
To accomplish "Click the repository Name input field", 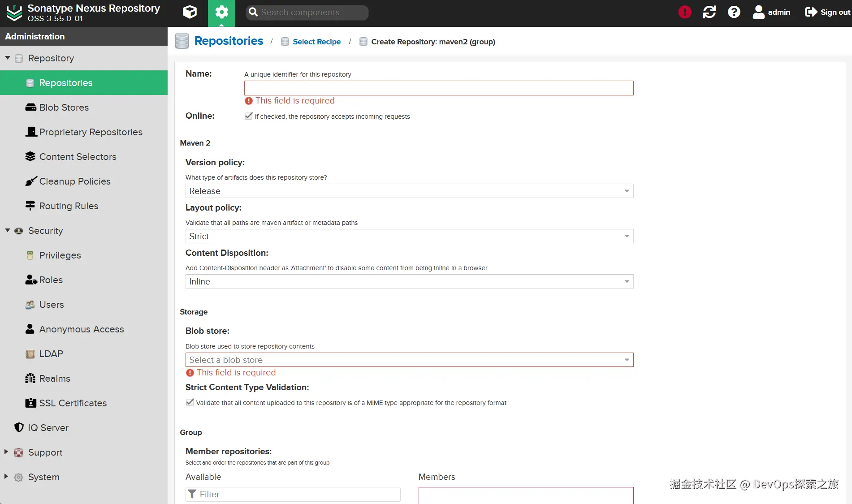I will click(439, 88).
